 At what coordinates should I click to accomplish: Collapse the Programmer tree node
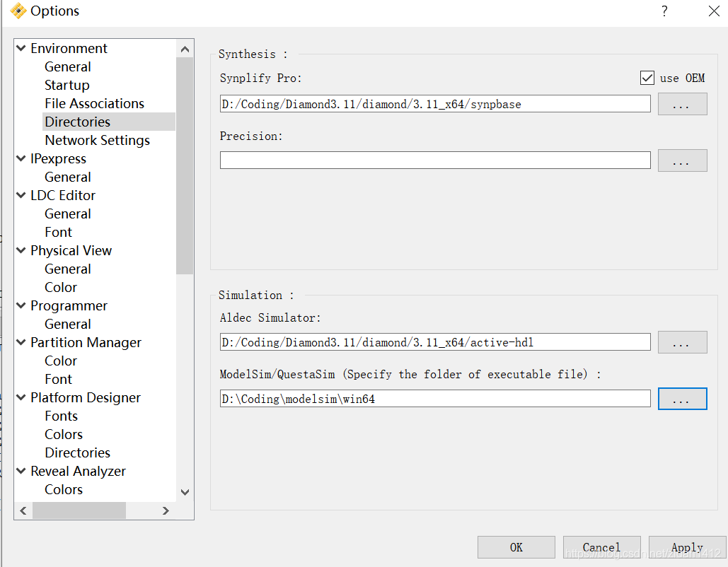click(x=21, y=305)
